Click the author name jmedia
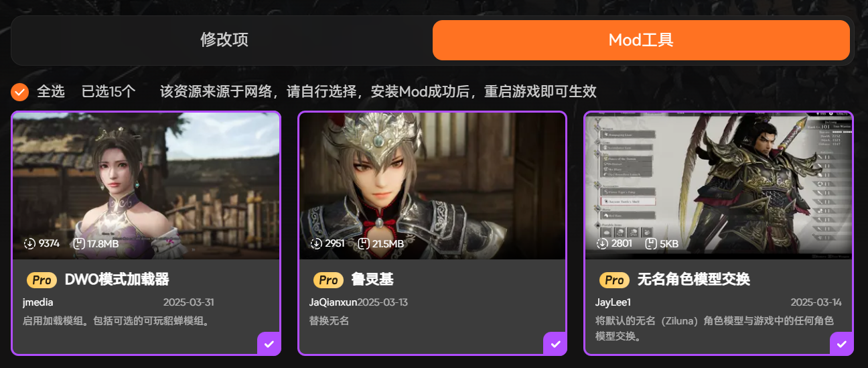Image resolution: width=868 pixels, height=368 pixels. point(38,302)
